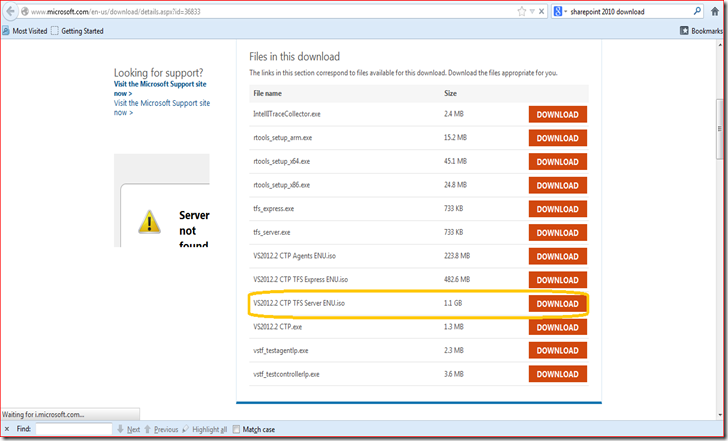This screenshot has width=728, height=441.
Task: Download vstf_testagentlp.exe
Action: coord(558,350)
